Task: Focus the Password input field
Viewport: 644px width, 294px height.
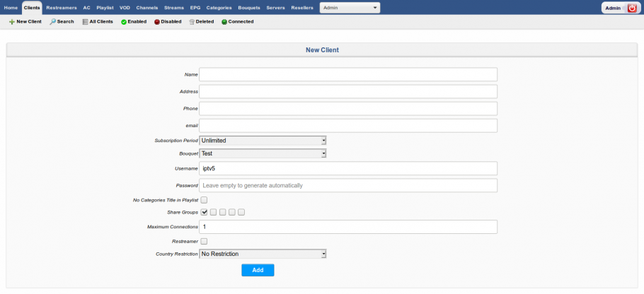Action: [x=348, y=185]
